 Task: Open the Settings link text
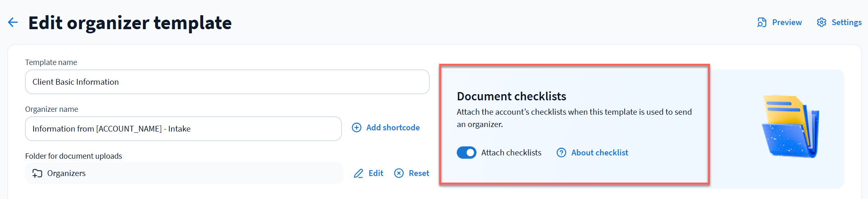[846, 22]
